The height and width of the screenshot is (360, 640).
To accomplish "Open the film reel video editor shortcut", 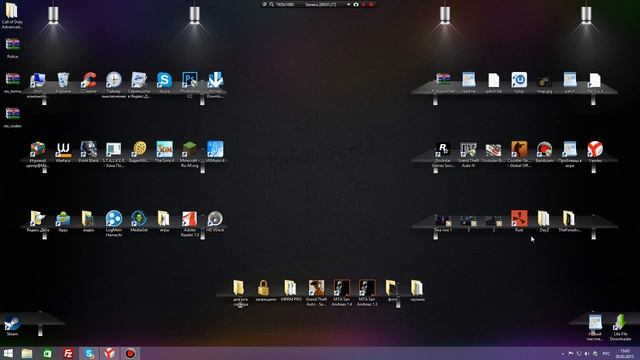I will tap(139, 150).
